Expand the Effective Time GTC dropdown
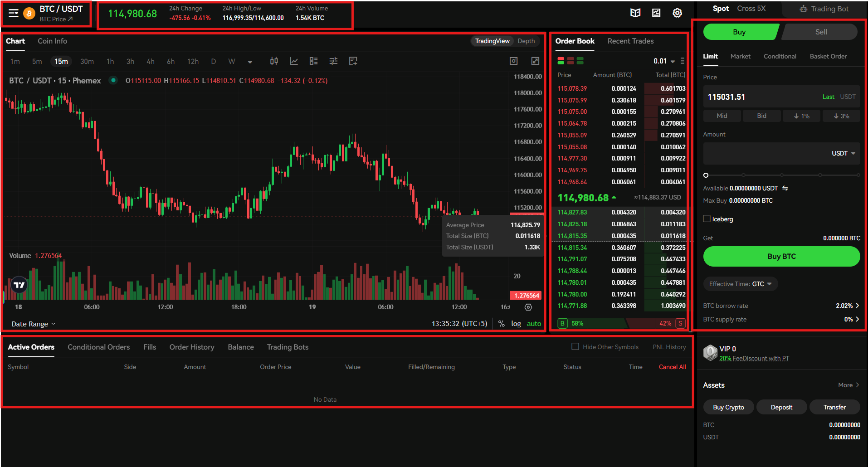 pos(740,284)
